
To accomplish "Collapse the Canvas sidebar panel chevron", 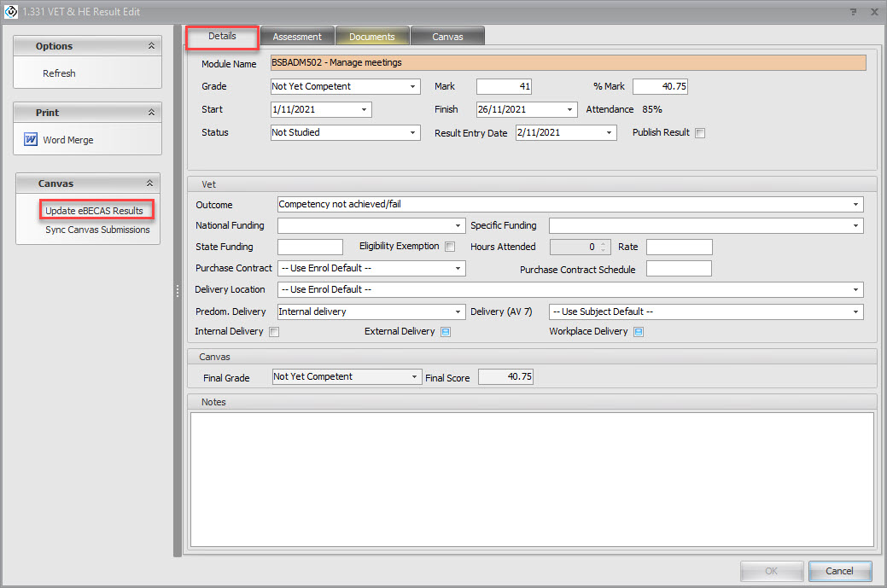I will 149,183.
